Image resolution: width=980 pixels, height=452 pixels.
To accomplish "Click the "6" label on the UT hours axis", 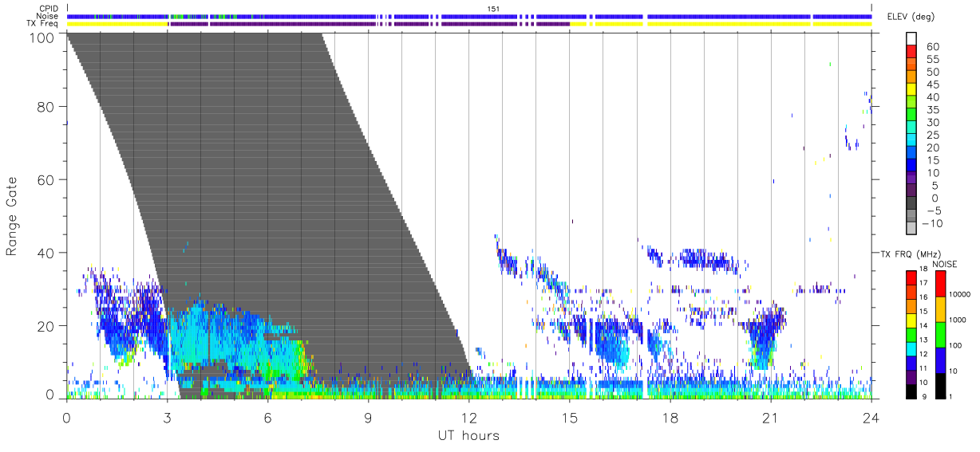I will point(267,417).
